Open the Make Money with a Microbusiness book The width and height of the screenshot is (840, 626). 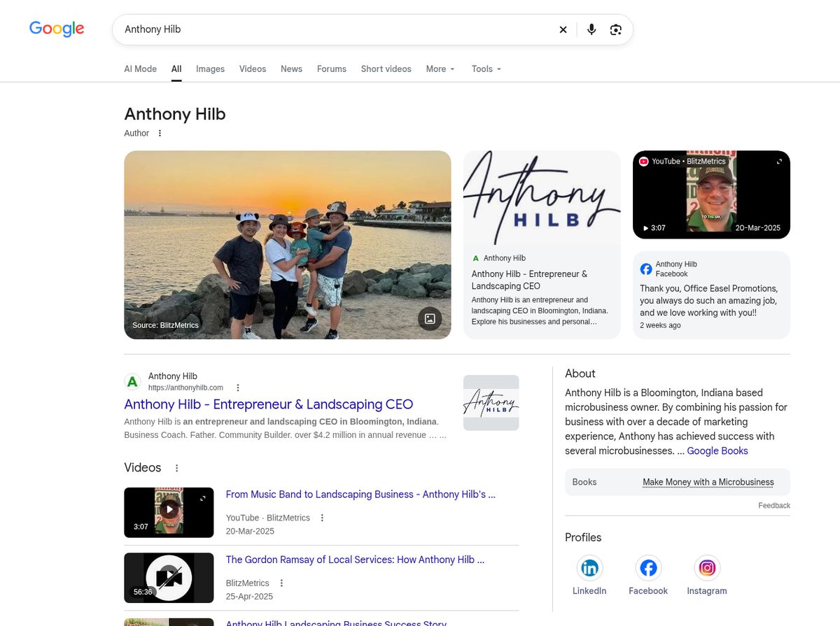pyautogui.click(x=708, y=482)
